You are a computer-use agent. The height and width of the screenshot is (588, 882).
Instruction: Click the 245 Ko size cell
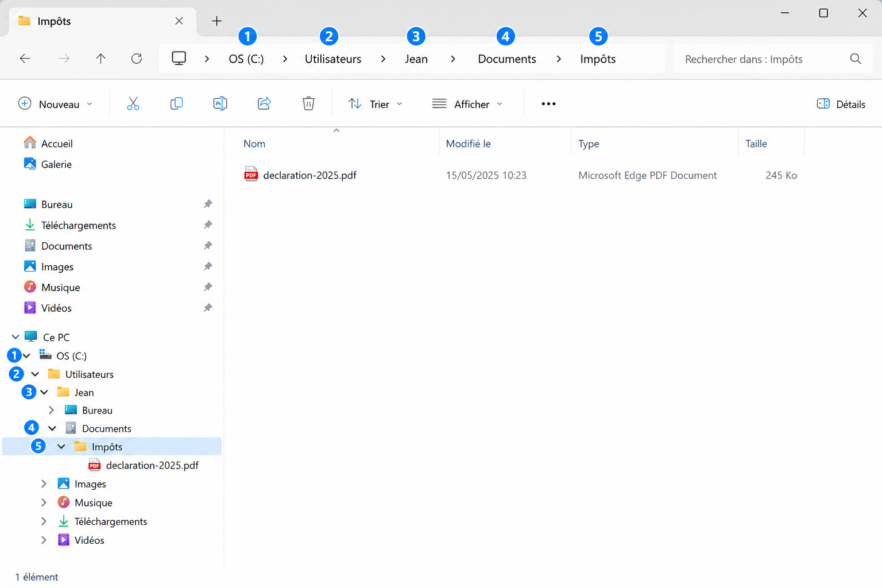pyautogui.click(x=781, y=175)
